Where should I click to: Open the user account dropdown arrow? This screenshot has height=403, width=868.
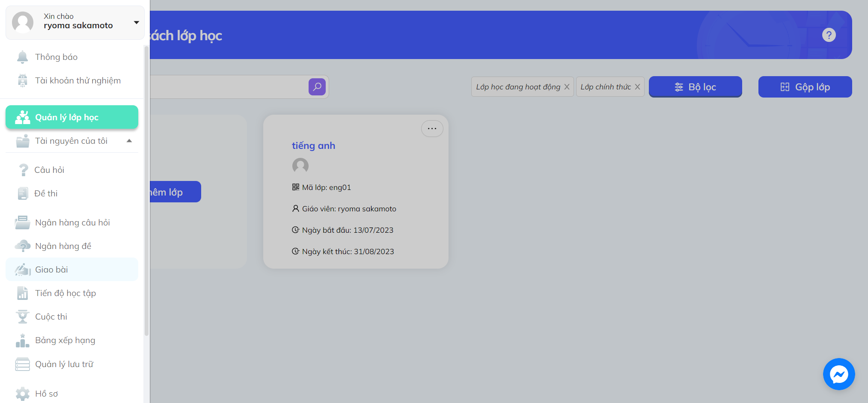pos(137,22)
